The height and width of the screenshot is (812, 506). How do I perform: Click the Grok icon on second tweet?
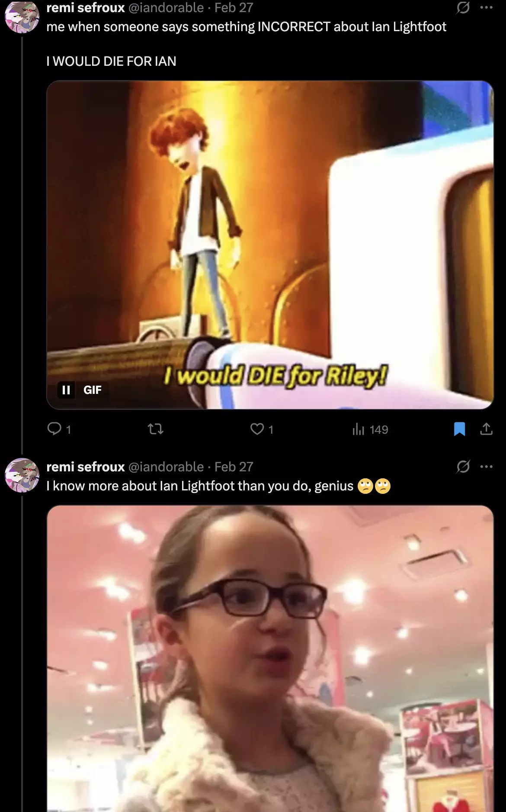tap(463, 467)
